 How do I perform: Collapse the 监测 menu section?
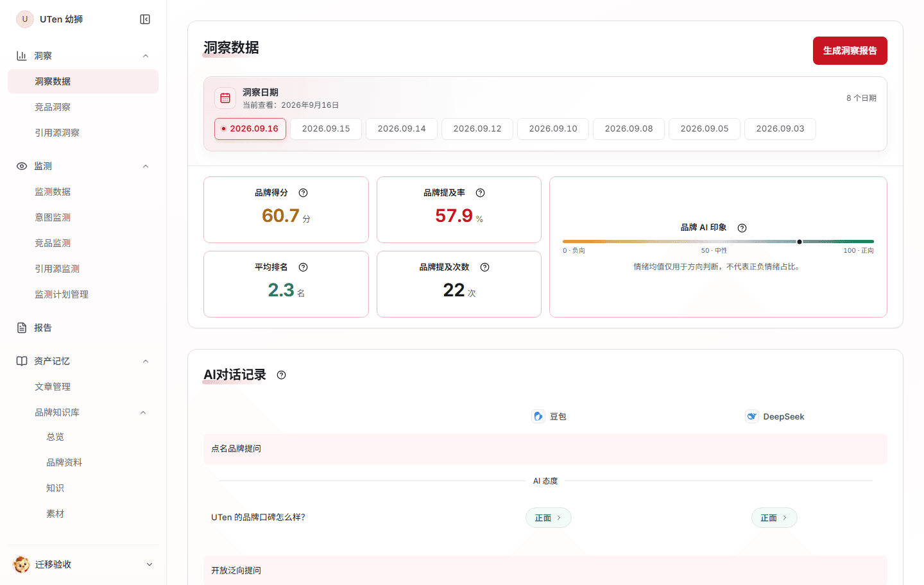click(146, 166)
